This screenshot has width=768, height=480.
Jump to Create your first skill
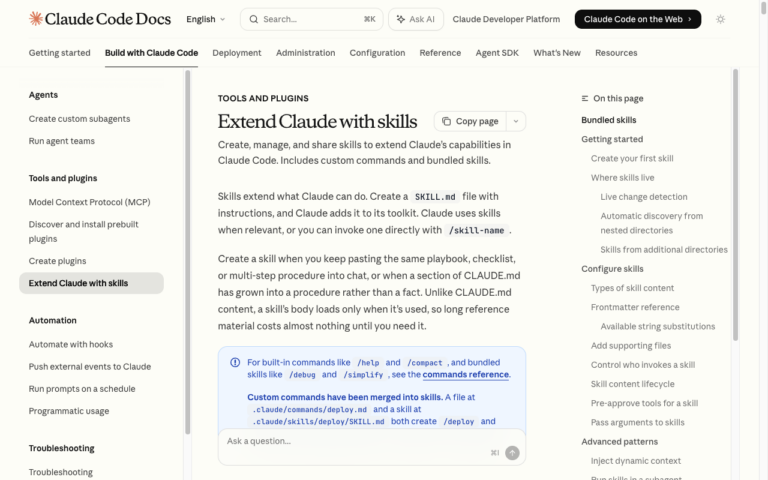click(x=632, y=158)
